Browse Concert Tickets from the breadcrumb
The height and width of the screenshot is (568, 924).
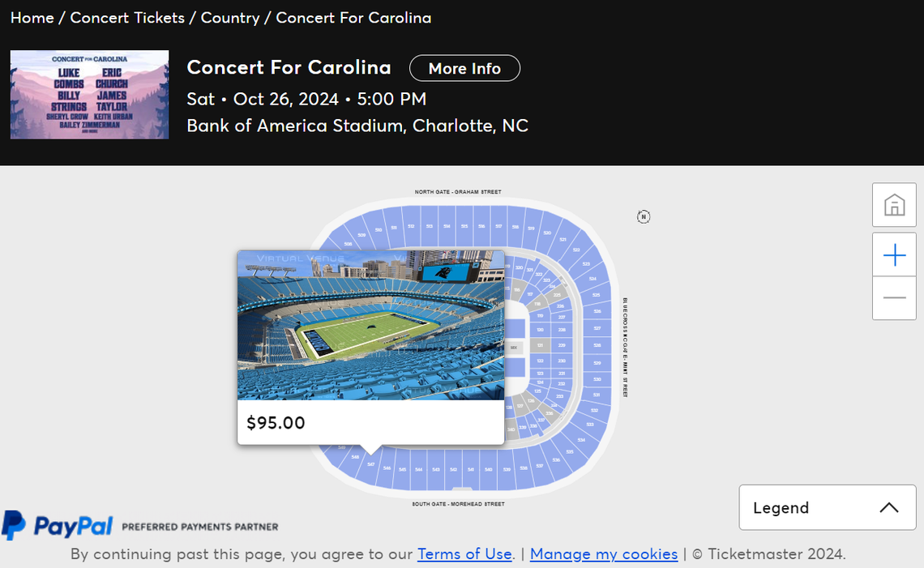tap(127, 17)
